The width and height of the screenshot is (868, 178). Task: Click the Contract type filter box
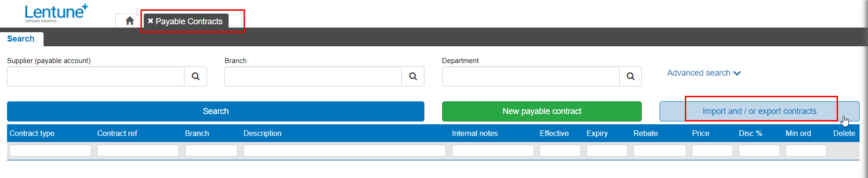[50, 150]
